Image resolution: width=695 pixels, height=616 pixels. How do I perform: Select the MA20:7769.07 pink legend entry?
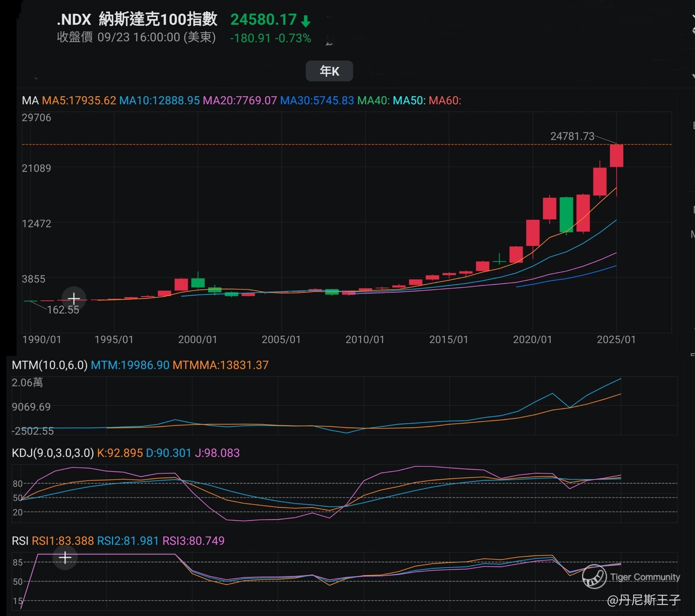(x=240, y=101)
